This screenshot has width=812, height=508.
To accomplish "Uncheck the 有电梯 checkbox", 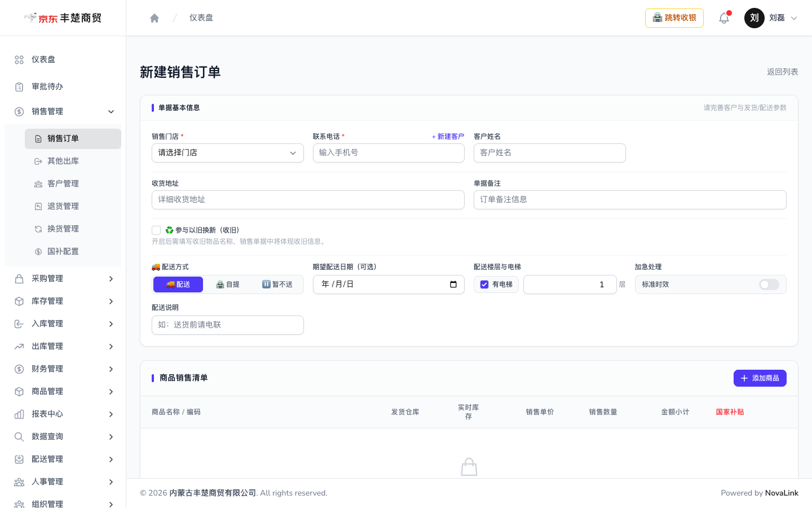I will click(x=484, y=284).
